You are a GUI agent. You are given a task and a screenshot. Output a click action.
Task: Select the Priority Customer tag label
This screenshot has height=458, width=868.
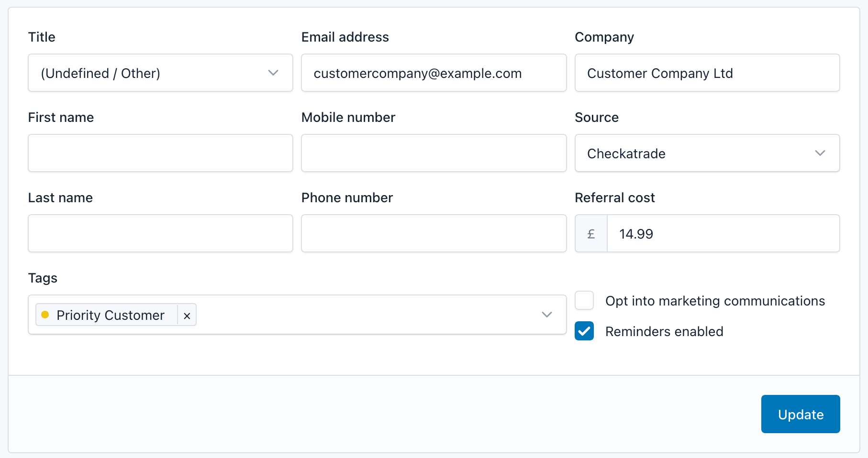point(110,315)
